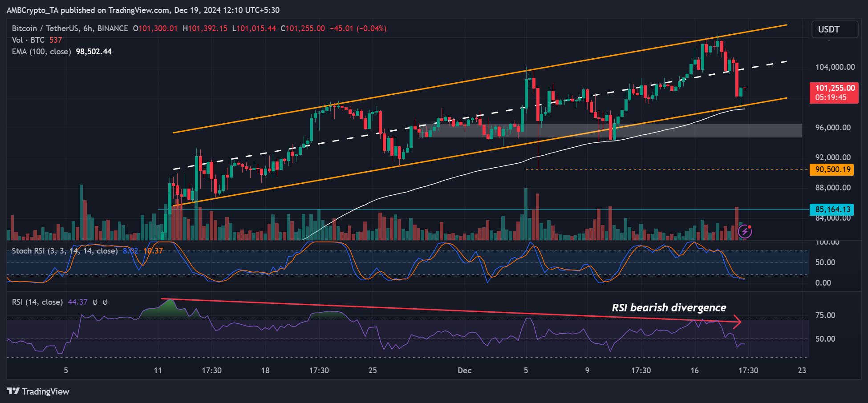The width and height of the screenshot is (868, 403).
Task: Select the orange 90,500.19 price label
Action: click(x=832, y=169)
